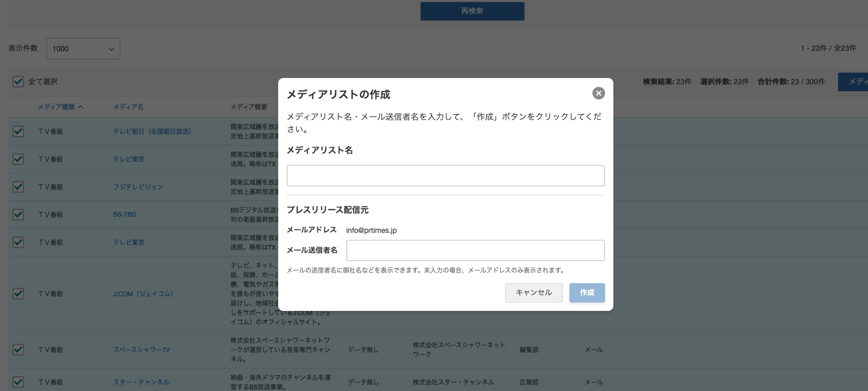The image size is (868, 391).
Task: Uncheck the スター・チャンネル row checkbox
Action: 18,382
